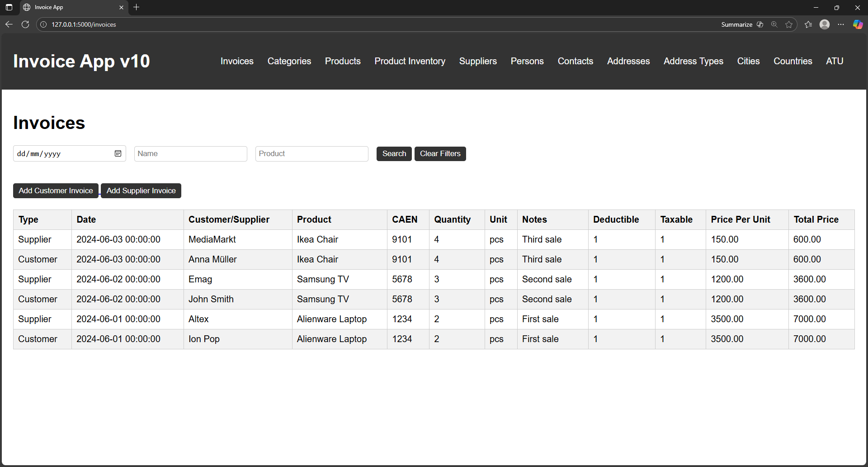This screenshot has height=467, width=868.
Task: Click the Clear Filters button
Action: point(440,154)
